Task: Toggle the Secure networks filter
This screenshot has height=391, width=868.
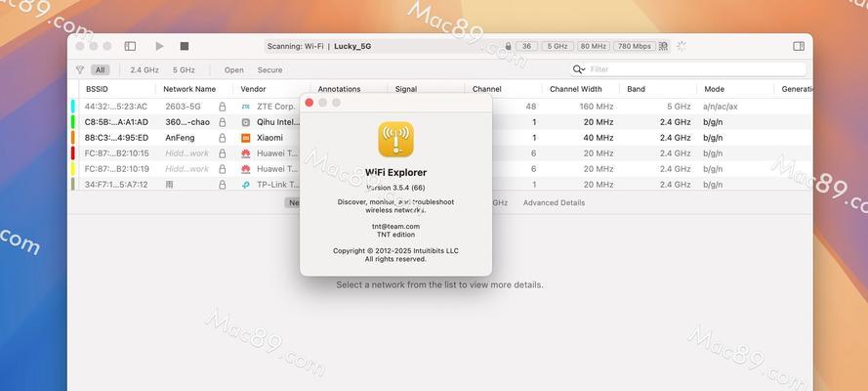Action: [x=269, y=69]
